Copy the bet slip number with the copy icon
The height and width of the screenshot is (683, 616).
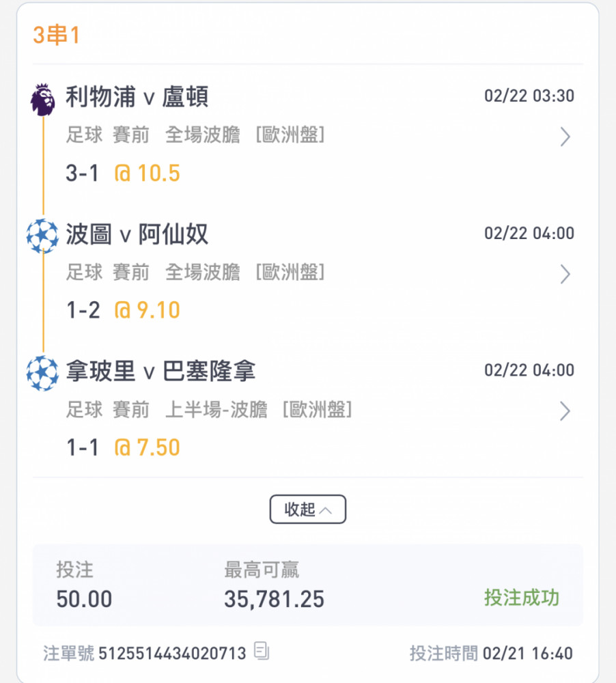262,651
